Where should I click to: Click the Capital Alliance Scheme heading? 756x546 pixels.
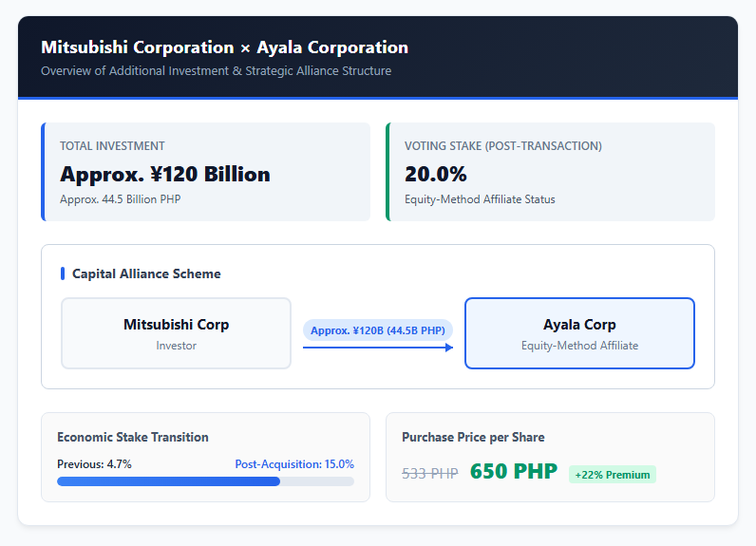(x=146, y=273)
